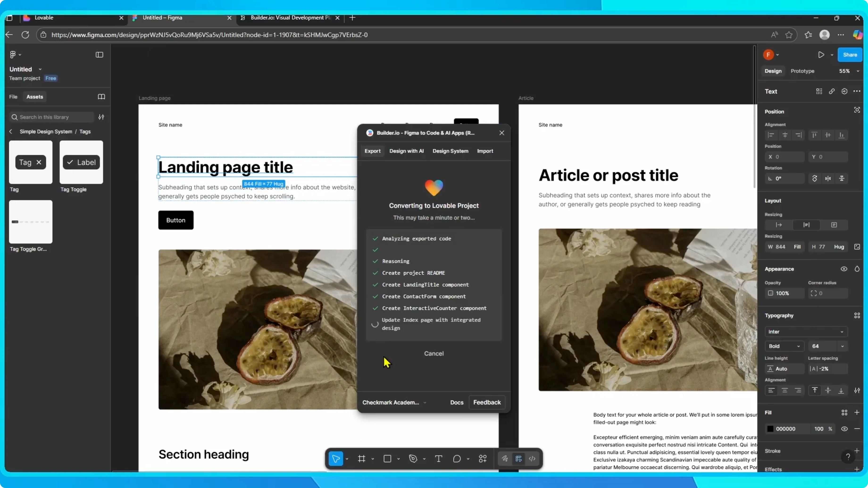The width and height of the screenshot is (868, 488).
Task: Open asset search filter settings icon
Action: 101,117
